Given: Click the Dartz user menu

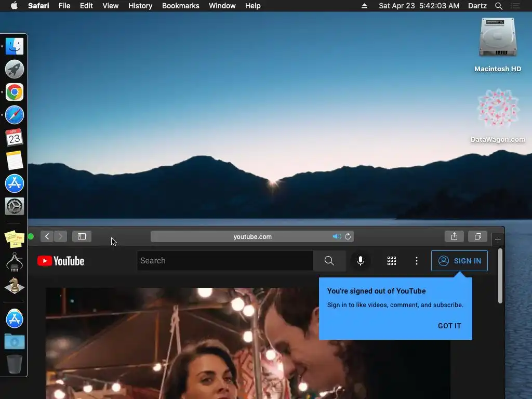Looking at the screenshot, I should click(x=477, y=6).
